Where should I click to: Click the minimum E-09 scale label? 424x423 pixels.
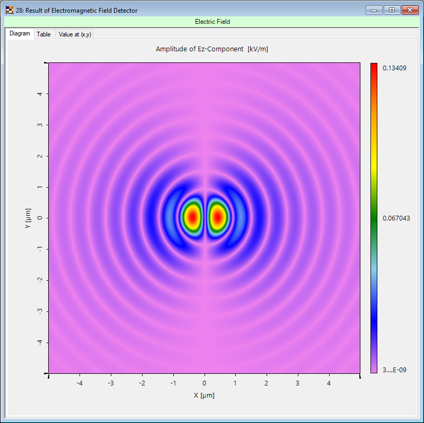coord(394,370)
